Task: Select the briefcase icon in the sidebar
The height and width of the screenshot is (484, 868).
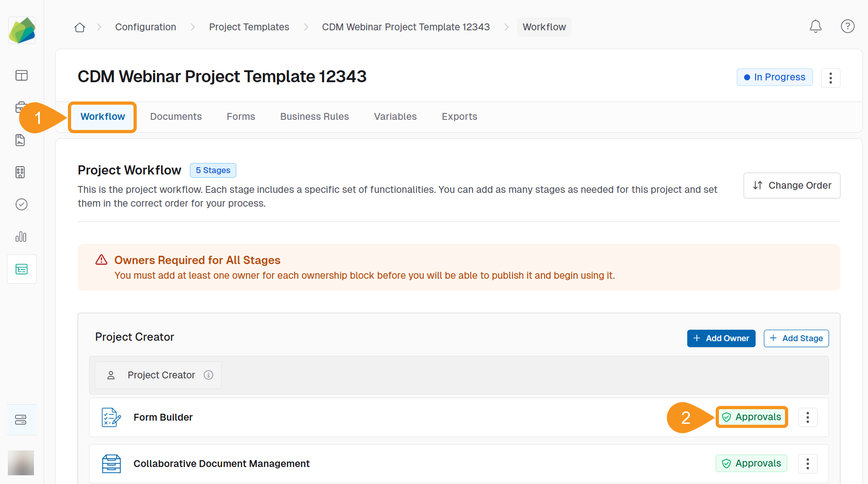Action: coord(21,107)
